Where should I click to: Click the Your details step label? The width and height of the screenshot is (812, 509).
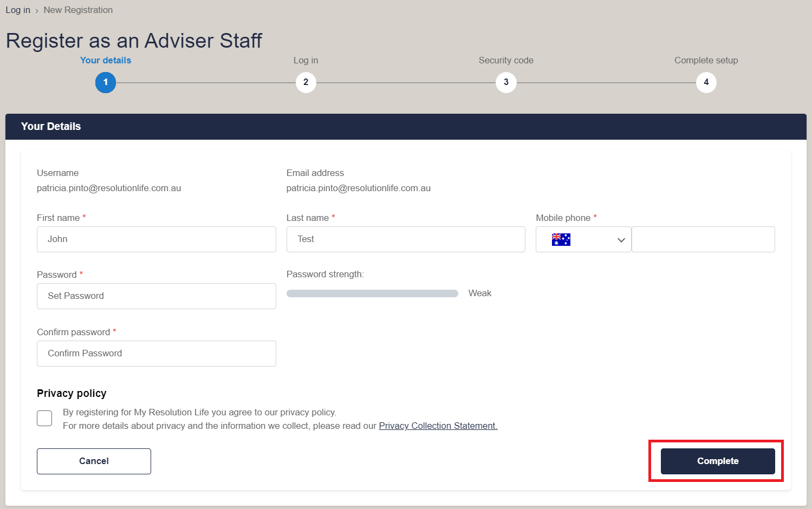106,60
